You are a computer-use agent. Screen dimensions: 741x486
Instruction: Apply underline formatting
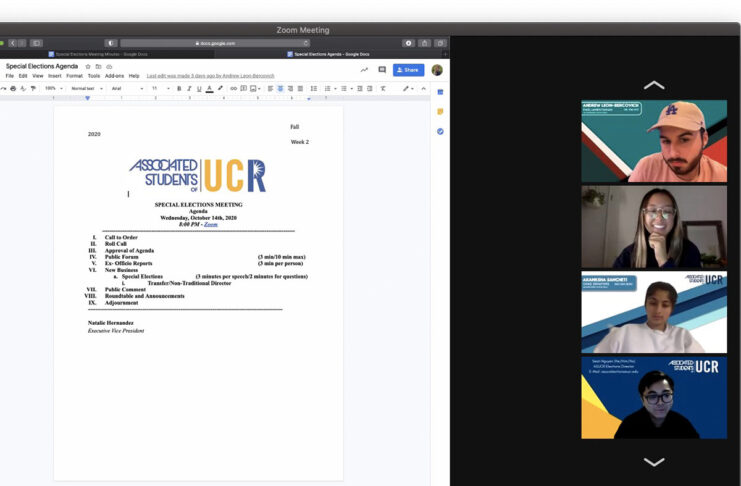coord(199,88)
